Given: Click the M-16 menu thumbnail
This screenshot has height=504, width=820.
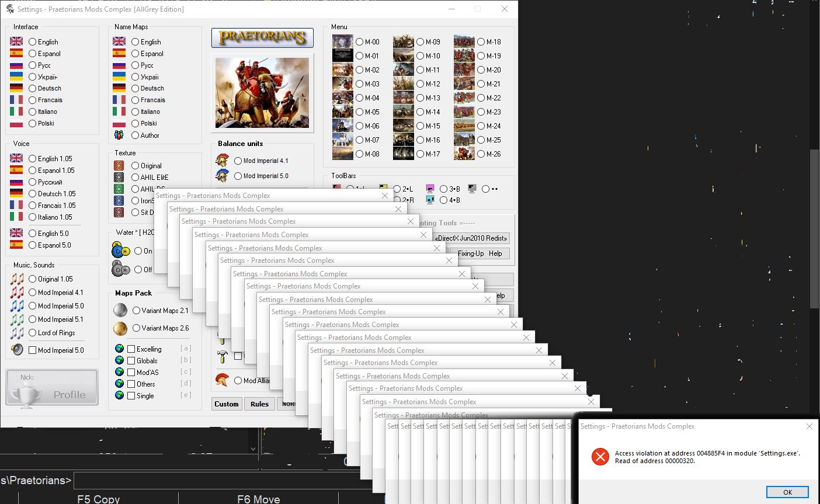Looking at the screenshot, I should pos(404,140).
